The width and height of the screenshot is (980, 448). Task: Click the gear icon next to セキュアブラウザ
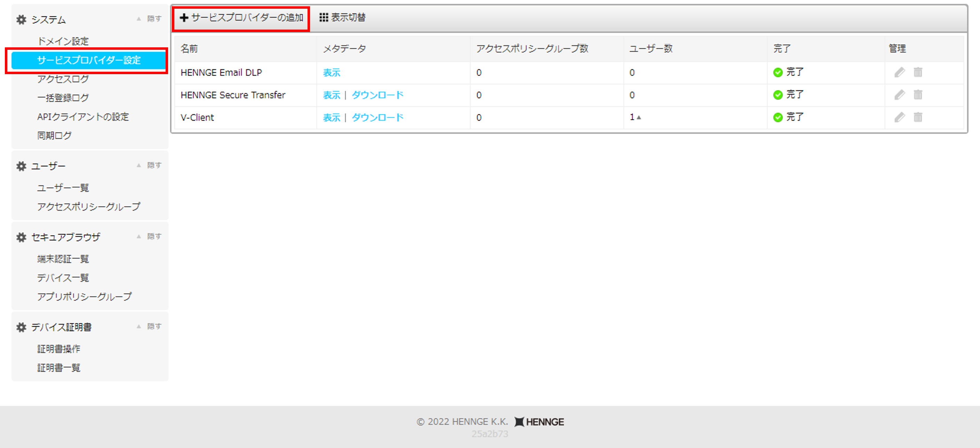point(21,237)
